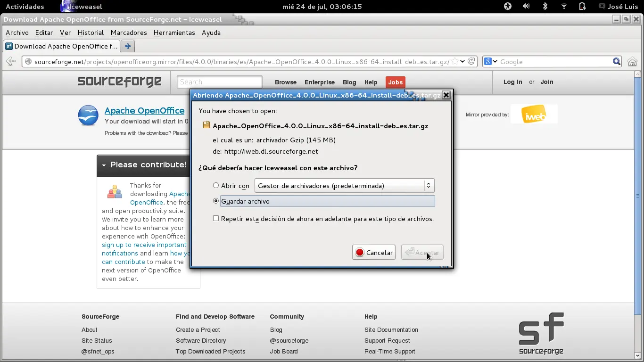Click the Support Request footer link

[x=387, y=340]
